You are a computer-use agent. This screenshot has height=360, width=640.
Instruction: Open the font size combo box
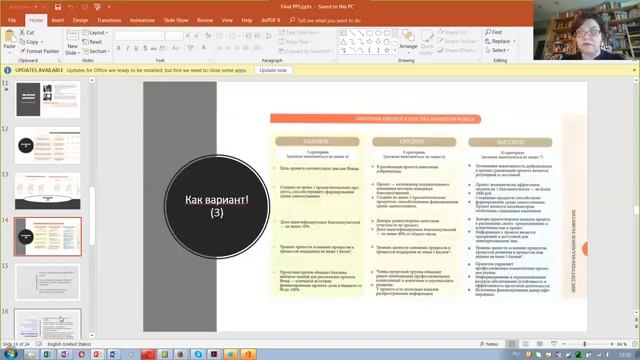tap(174, 36)
